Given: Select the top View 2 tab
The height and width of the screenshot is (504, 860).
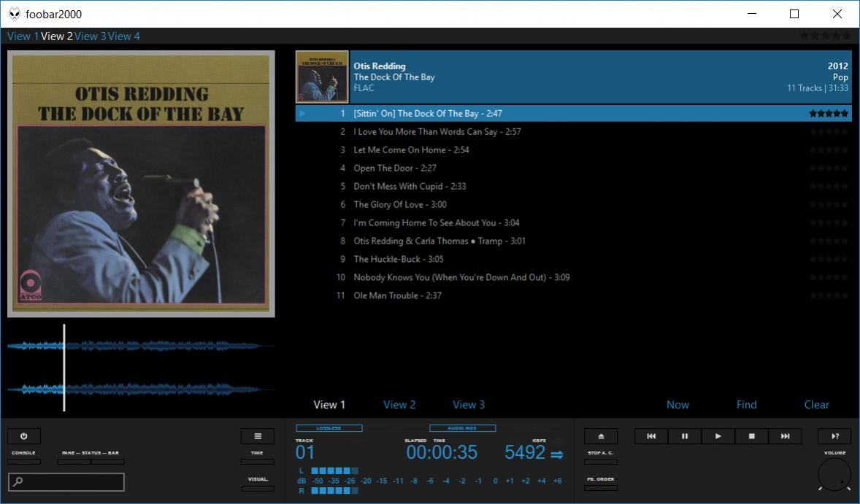Looking at the screenshot, I should (56, 36).
